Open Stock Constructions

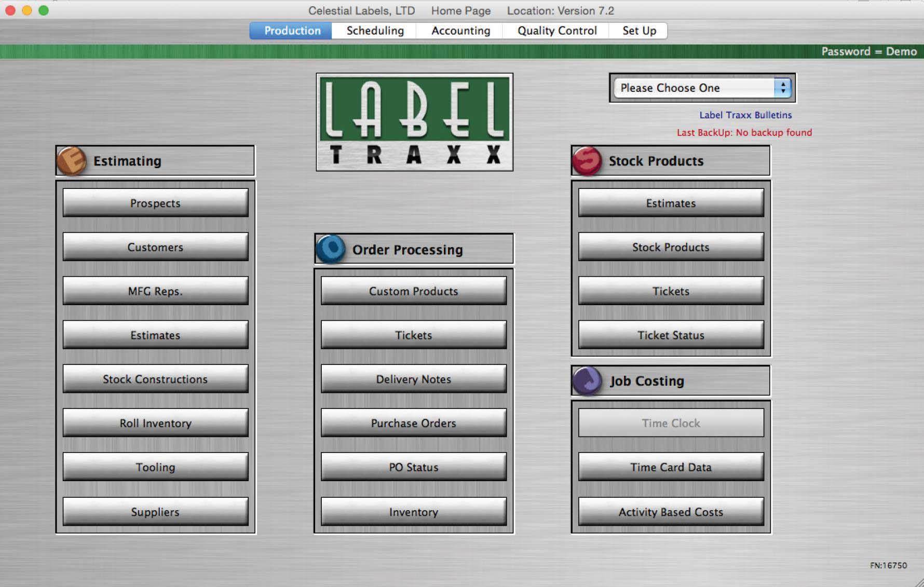(155, 379)
